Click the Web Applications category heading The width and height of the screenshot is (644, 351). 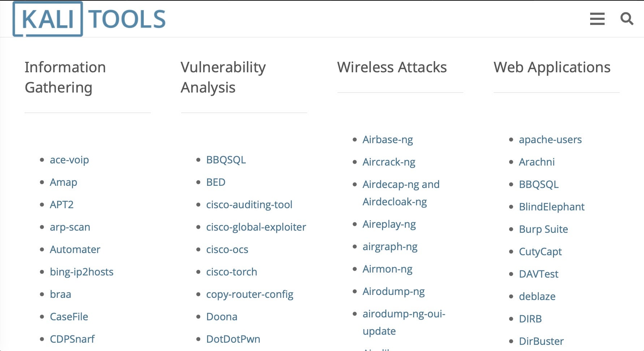(x=552, y=67)
